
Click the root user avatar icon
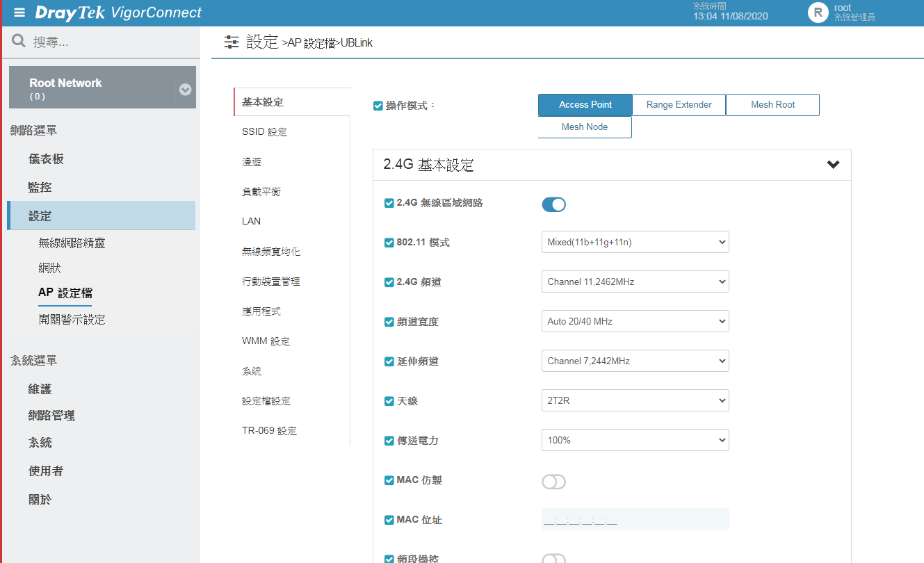(818, 13)
